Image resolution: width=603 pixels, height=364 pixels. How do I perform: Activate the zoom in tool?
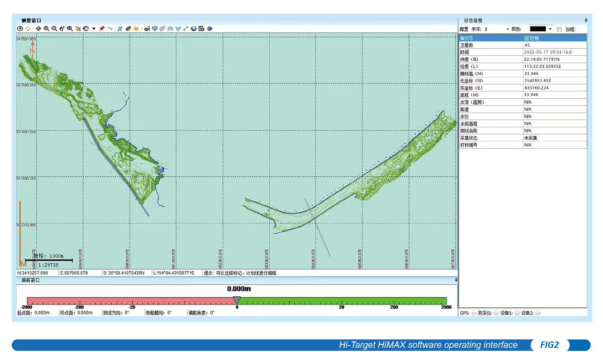(x=46, y=29)
